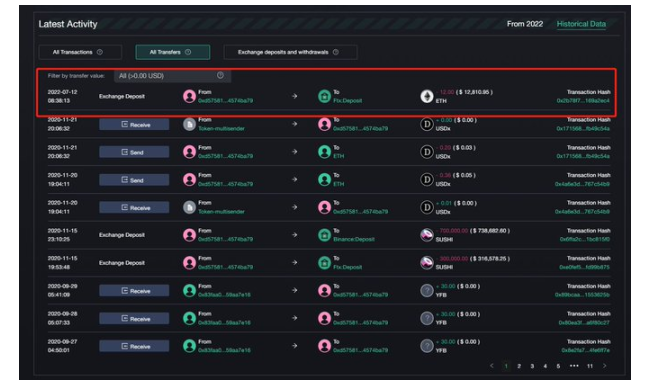
Task: Click the Binance Deposit exchange icon
Action: pyautogui.click(x=324, y=235)
